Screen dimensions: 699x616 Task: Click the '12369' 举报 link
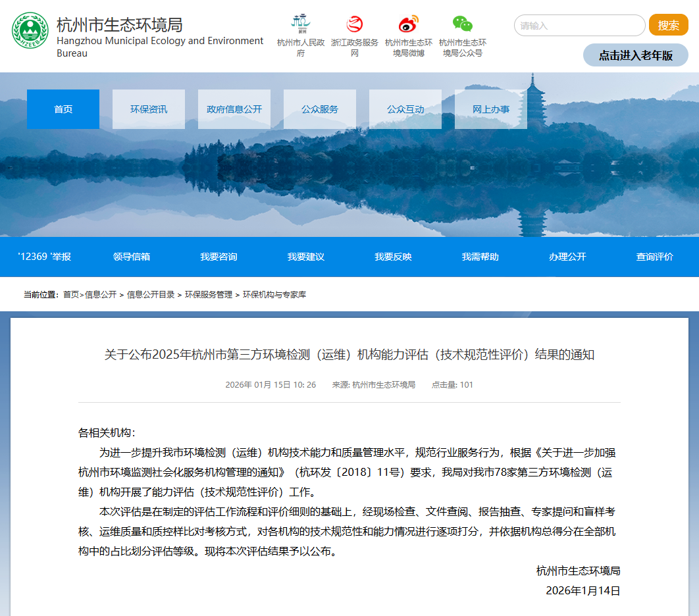44,257
